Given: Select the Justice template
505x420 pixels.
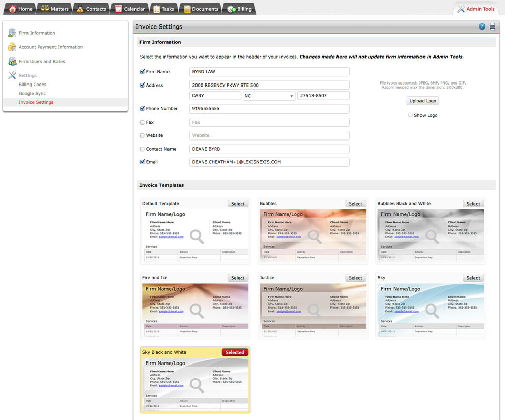Looking at the screenshot, I should 355,278.
